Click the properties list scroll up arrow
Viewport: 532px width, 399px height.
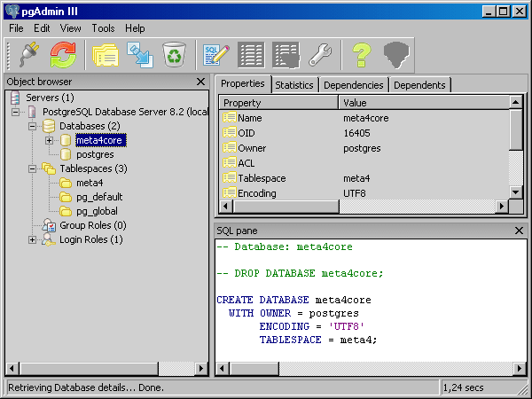tap(516, 102)
